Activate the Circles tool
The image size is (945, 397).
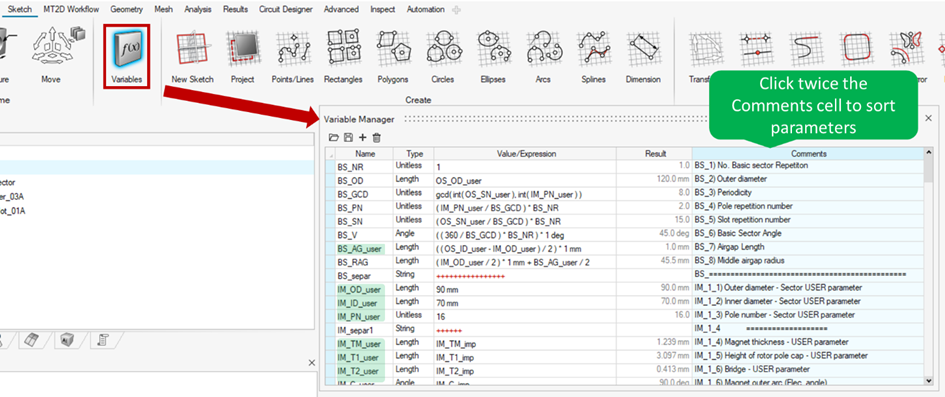pyautogui.click(x=443, y=57)
